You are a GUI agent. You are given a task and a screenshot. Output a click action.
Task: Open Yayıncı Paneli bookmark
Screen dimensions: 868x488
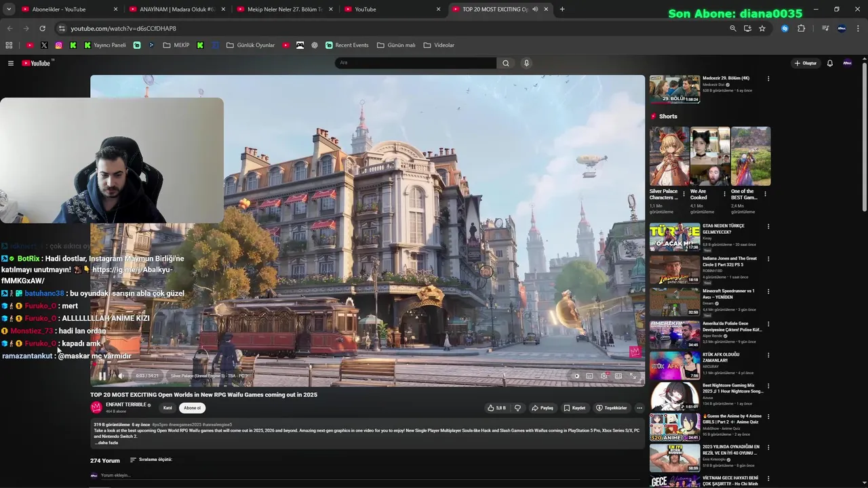(x=105, y=45)
